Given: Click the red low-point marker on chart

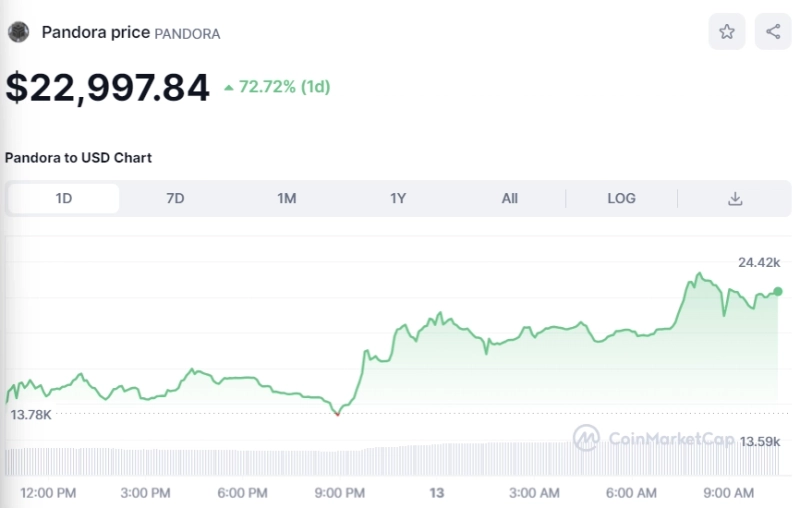Looking at the screenshot, I should (338, 413).
